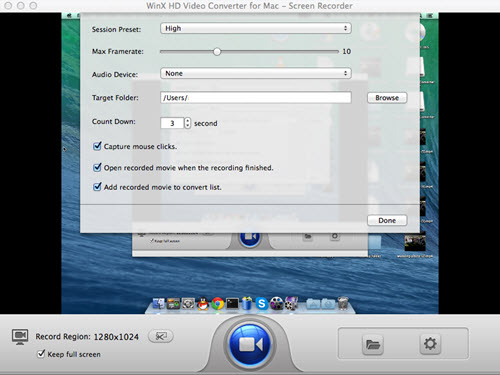Screen dimensions: 500x375
Task: Click the monitor camera icon beside Record Region
Action: point(20,337)
